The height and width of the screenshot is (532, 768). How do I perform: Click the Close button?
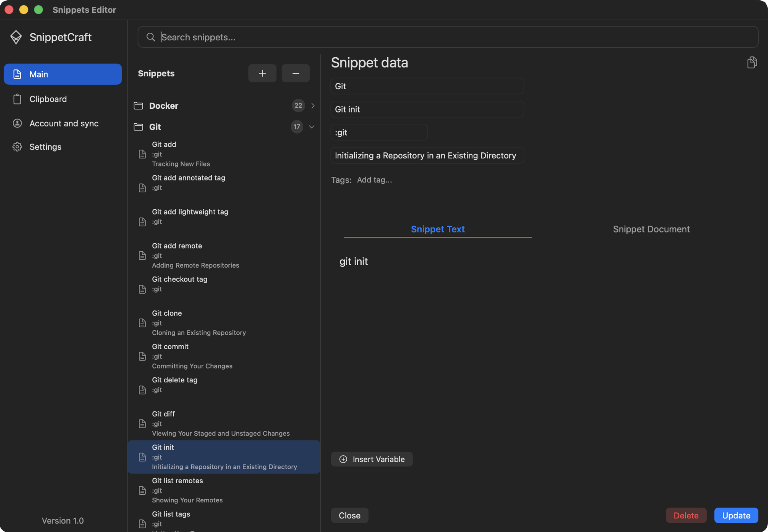pyautogui.click(x=350, y=516)
